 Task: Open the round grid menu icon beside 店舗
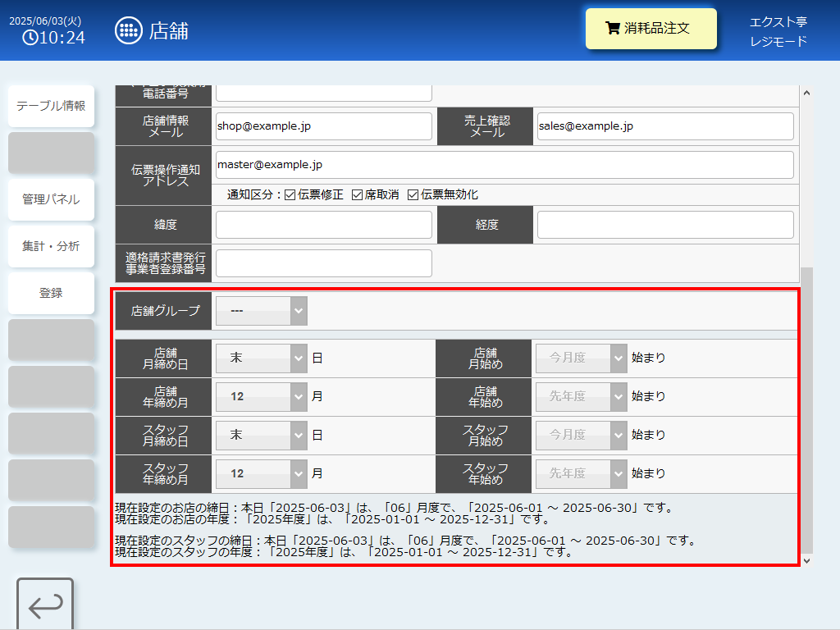click(129, 30)
